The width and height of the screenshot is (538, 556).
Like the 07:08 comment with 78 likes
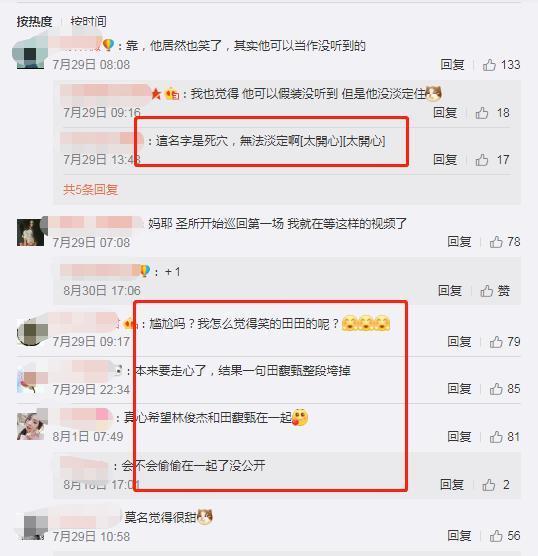(496, 242)
